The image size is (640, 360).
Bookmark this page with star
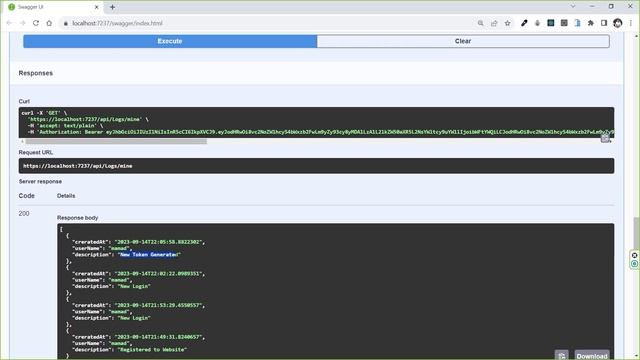(x=507, y=23)
